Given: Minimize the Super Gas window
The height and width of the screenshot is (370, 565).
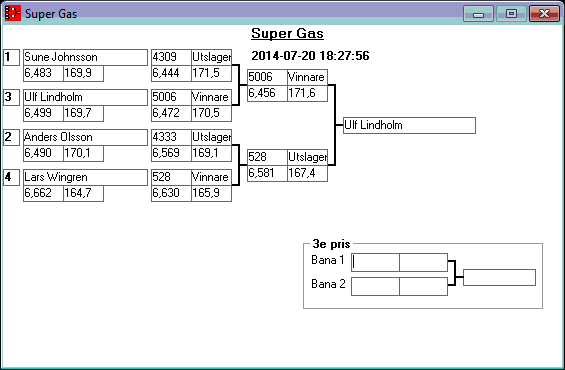Looking at the screenshot, I should tap(478, 14).
